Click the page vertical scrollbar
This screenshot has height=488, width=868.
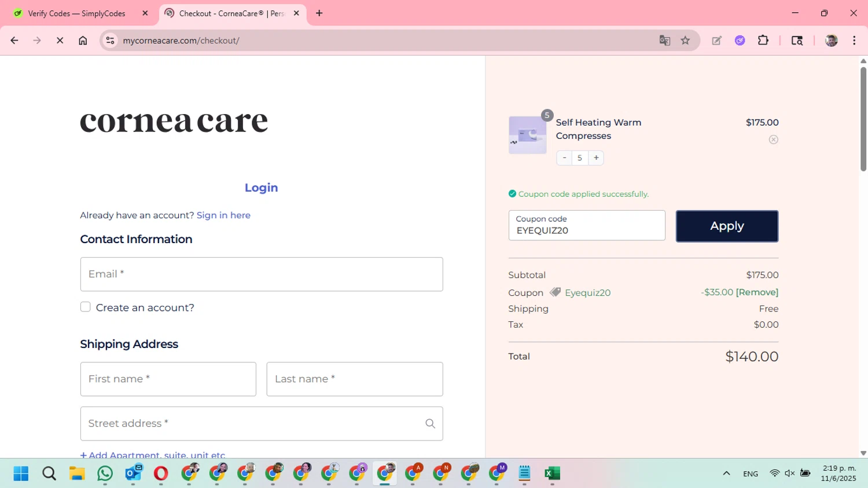(863, 119)
